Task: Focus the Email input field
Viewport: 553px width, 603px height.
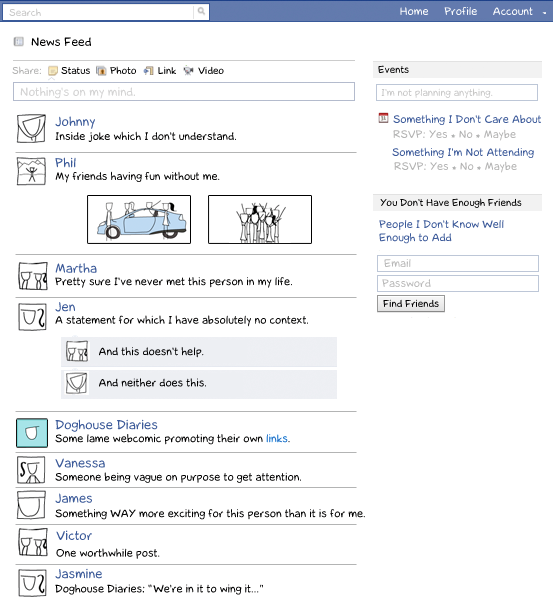Action: pyautogui.click(x=458, y=263)
